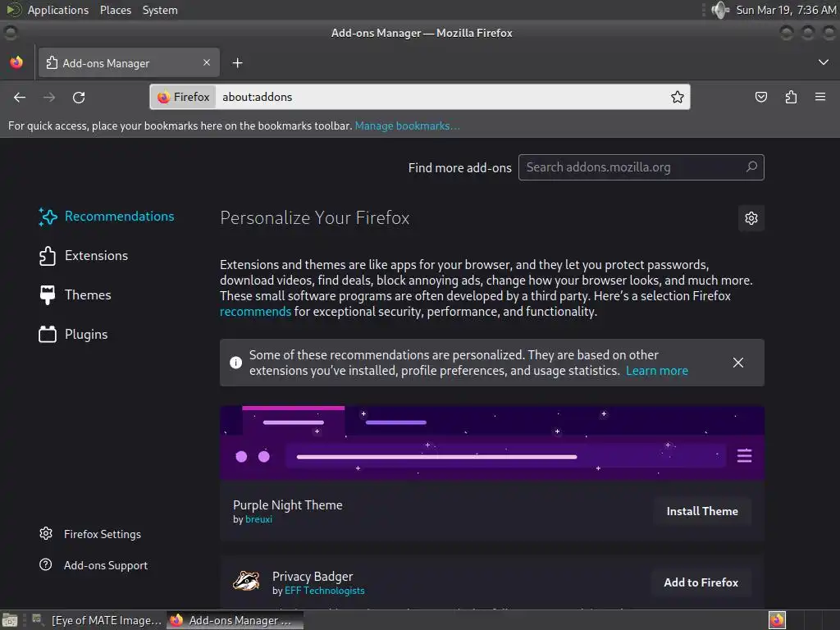
Task: Go back using the back arrow
Action: (x=20, y=97)
